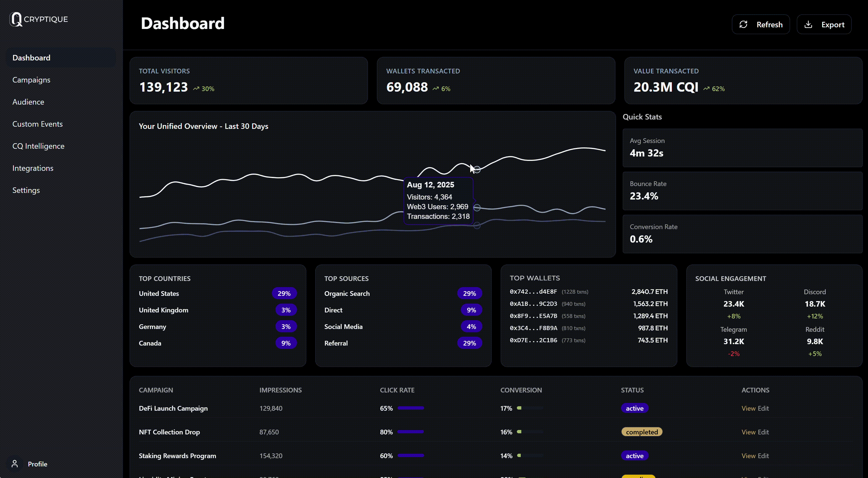Image resolution: width=868 pixels, height=478 pixels.
Task: Click the circular refresh icon in the Refresh button
Action: click(744, 24)
